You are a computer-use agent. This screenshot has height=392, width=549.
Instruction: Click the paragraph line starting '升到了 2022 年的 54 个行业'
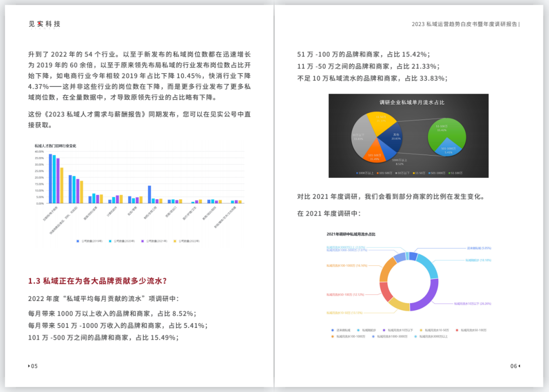click(139, 54)
